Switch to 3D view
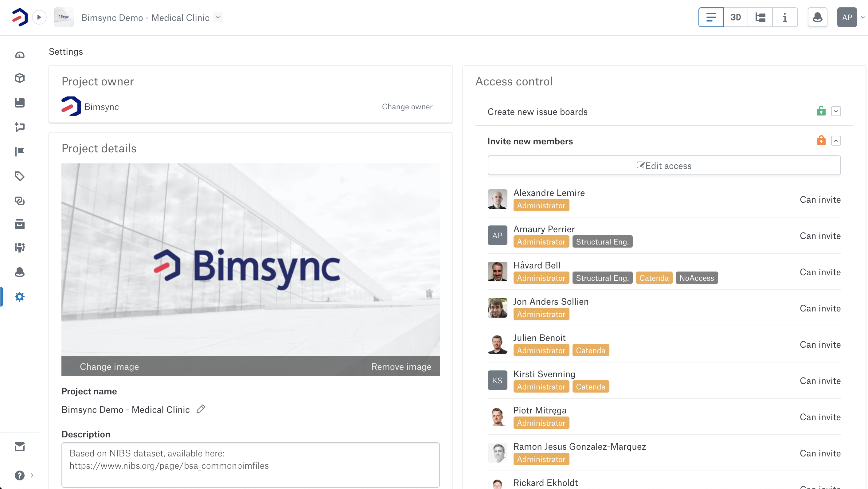Viewport: 868px width, 489px height. coord(736,17)
